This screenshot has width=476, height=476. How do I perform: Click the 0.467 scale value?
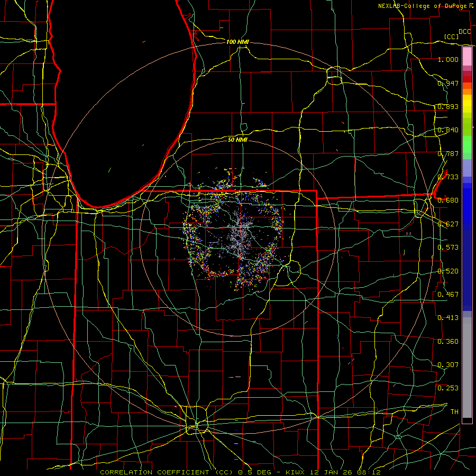tap(448, 295)
